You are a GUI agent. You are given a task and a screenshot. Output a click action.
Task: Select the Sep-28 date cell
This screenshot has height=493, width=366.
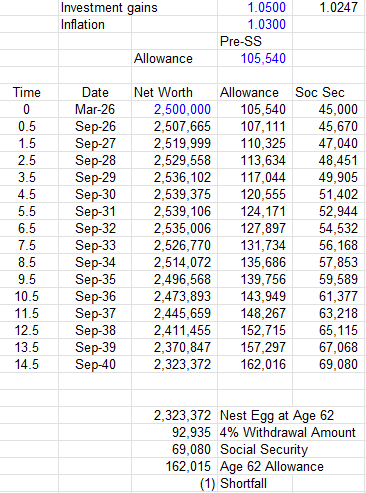95,160
